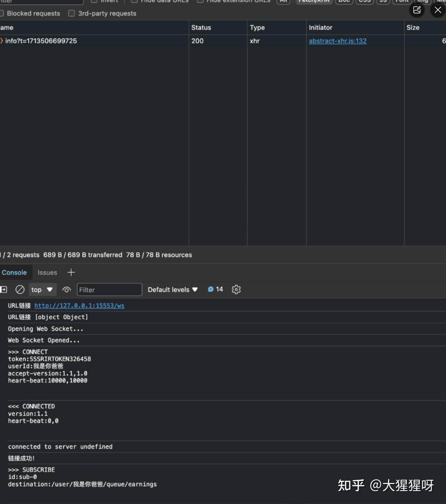The width and height of the screenshot is (446, 504).
Task: Expand the Hide extension URLs checkbox option
Action: pyautogui.click(x=200, y=1)
